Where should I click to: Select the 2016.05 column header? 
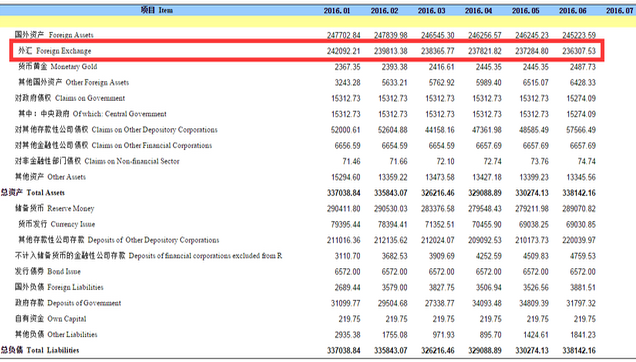pos(525,11)
